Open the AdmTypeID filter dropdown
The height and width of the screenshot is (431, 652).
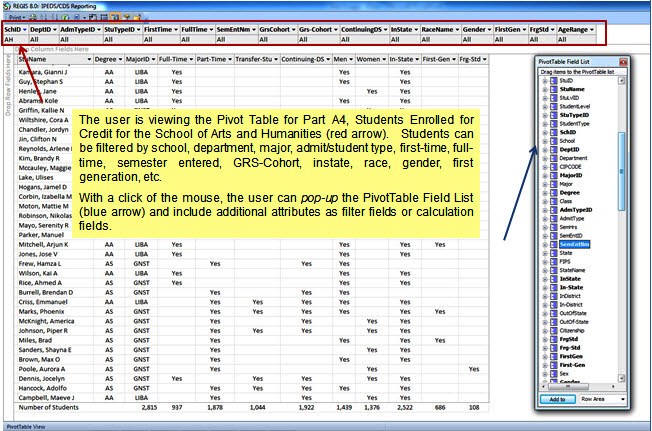[x=99, y=30]
